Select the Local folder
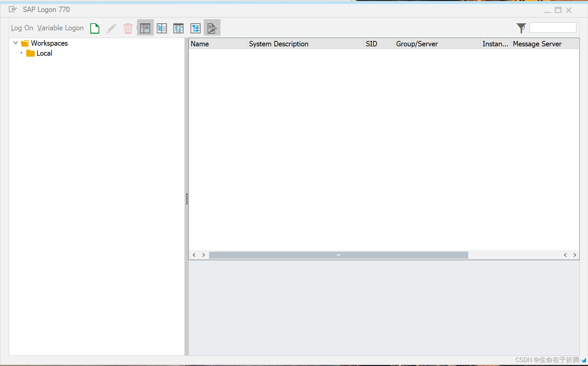This screenshot has height=366, width=588. click(x=44, y=53)
